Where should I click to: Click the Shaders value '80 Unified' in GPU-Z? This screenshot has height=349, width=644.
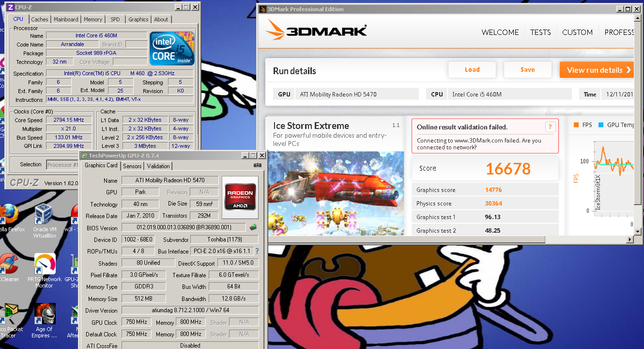point(148,263)
